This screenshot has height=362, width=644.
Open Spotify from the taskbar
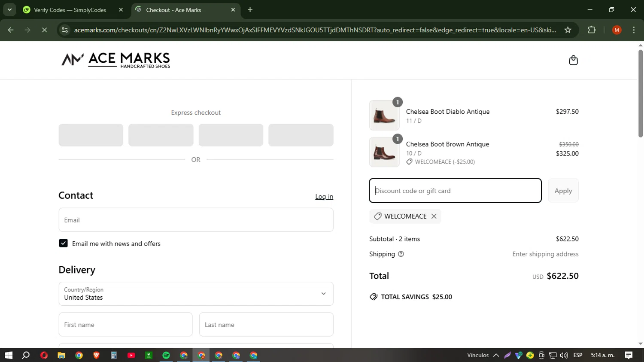[x=166, y=355]
